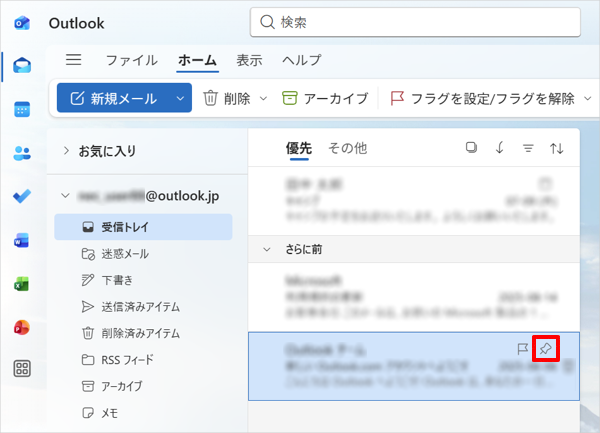The height and width of the screenshot is (433, 600).
Task: Flag the selected Outlook team email
Action: pos(523,348)
